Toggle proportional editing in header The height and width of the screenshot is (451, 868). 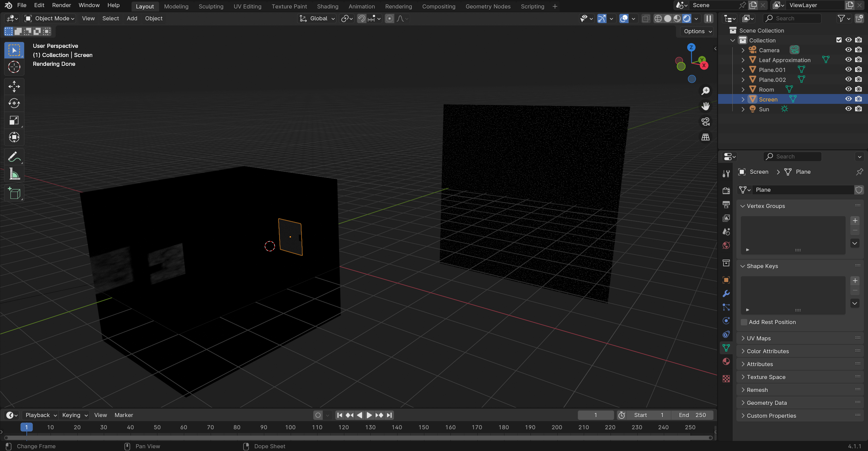click(x=390, y=19)
